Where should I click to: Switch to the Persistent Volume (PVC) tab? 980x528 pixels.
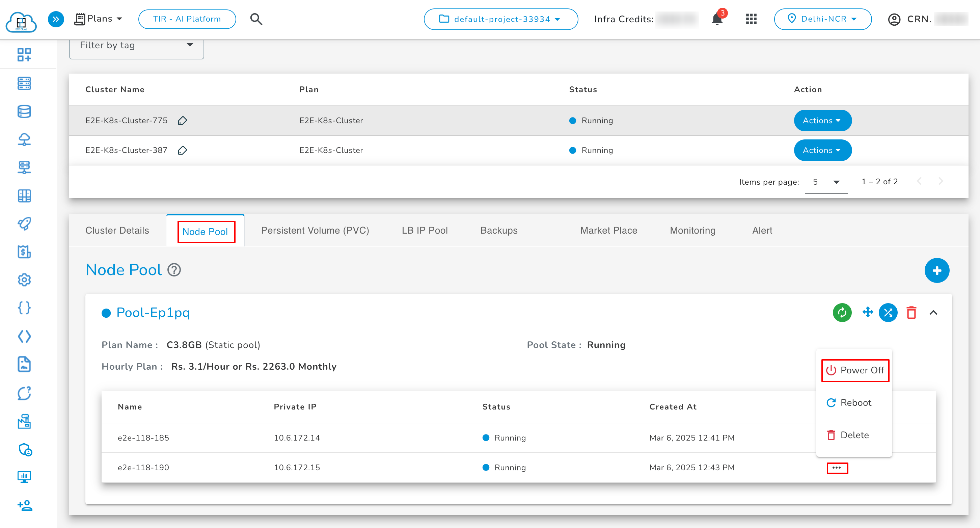tap(315, 230)
